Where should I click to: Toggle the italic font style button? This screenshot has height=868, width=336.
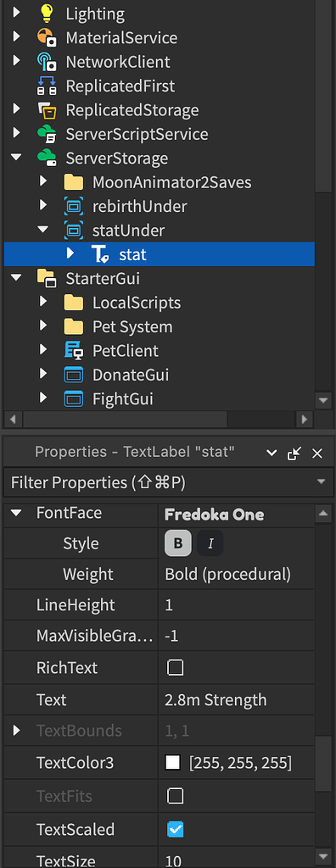[210, 543]
